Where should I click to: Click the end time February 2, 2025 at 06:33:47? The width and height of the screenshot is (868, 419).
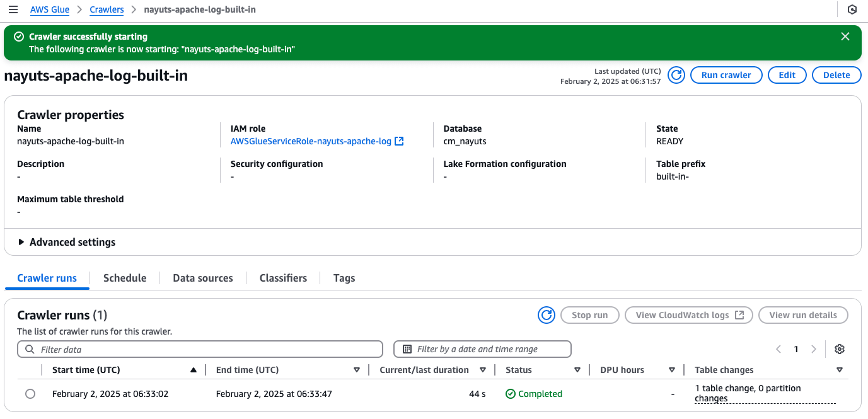pos(274,394)
